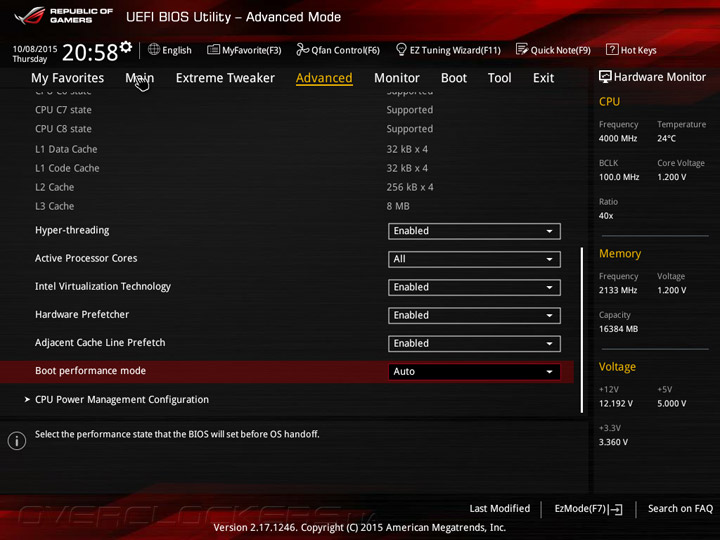Click the Hardware Monitor display icon

pyautogui.click(x=605, y=77)
